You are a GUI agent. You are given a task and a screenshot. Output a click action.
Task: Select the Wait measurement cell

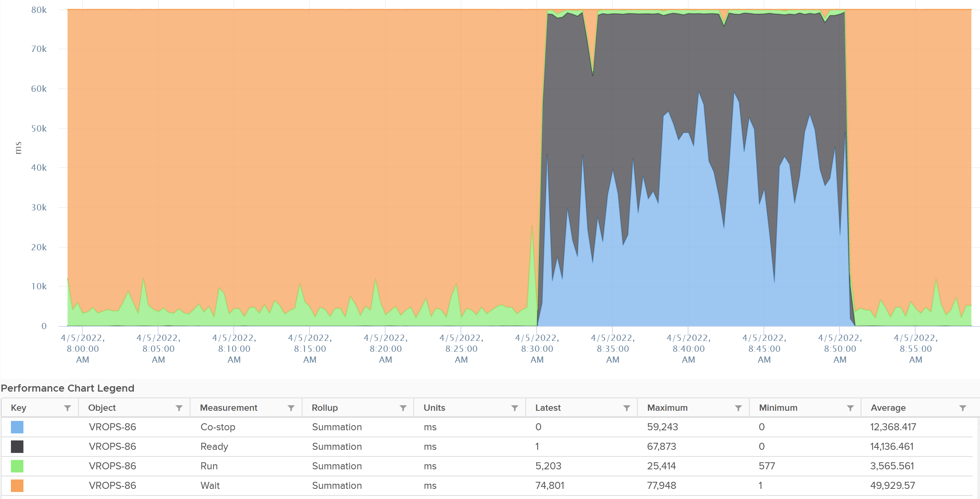coord(210,486)
